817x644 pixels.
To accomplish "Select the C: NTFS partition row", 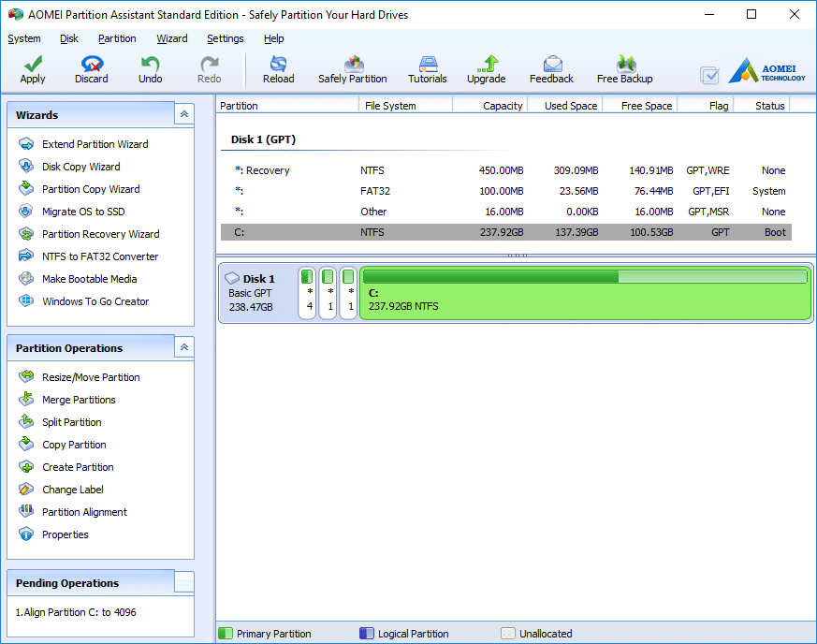I will click(506, 232).
